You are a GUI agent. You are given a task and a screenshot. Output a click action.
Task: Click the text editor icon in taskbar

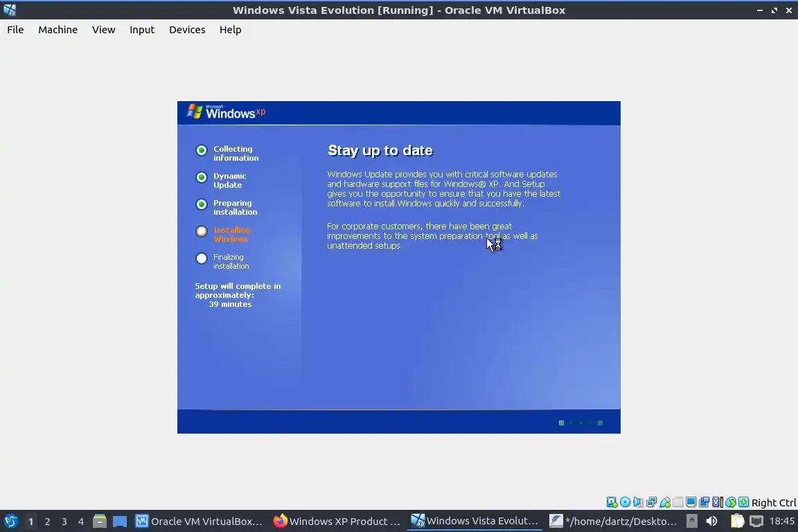tap(556, 521)
